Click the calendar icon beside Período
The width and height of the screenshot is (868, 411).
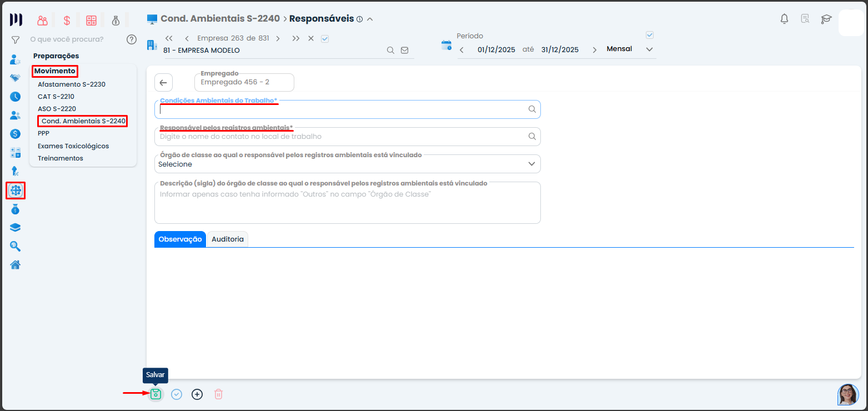click(446, 46)
